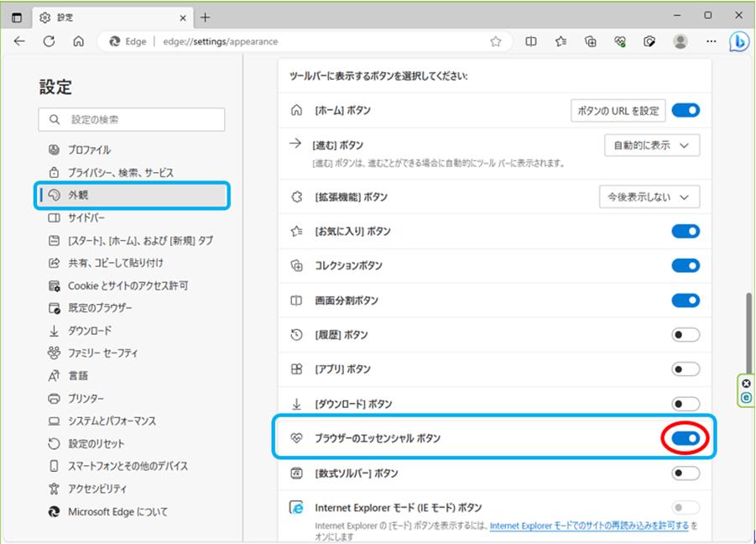Image resolution: width=756 pixels, height=544 pixels.
Task: Select 外観 in the settings sidebar
Action: pyautogui.click(x=132, y=195)
